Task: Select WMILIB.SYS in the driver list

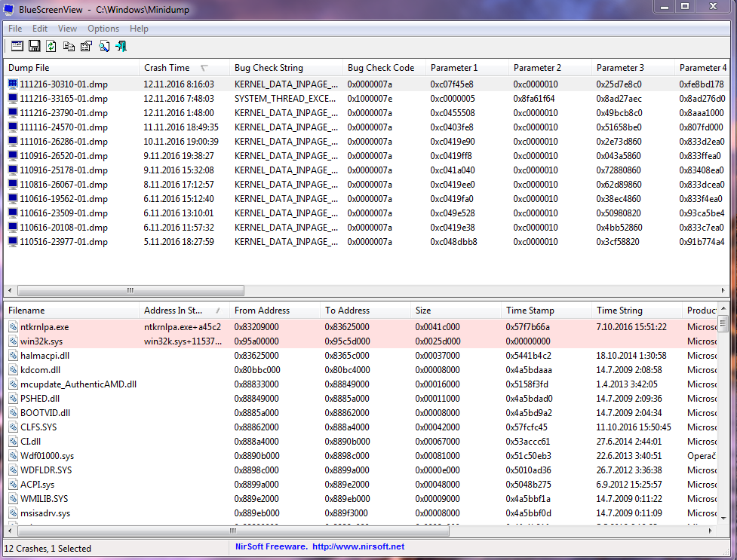Action: (45, 499)
